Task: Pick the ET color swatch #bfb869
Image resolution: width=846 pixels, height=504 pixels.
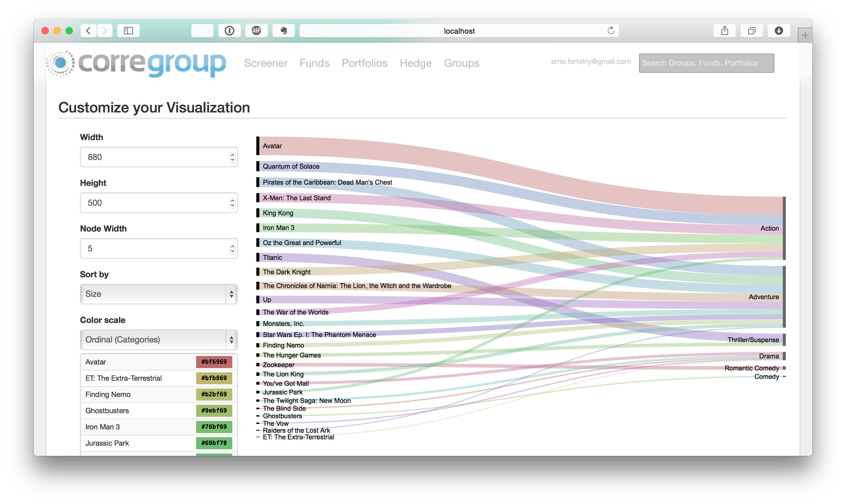Action: point(214,378)
